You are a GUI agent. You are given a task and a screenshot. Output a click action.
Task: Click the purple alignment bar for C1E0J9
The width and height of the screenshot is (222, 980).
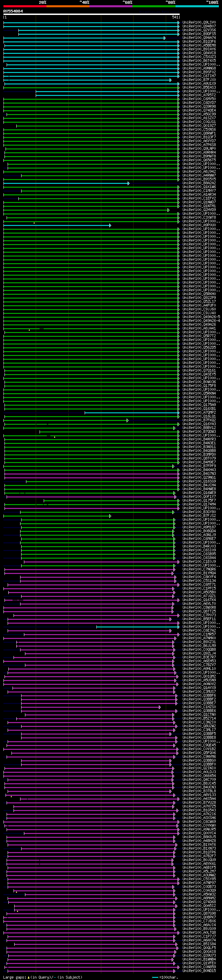click(x=102, y=562)
